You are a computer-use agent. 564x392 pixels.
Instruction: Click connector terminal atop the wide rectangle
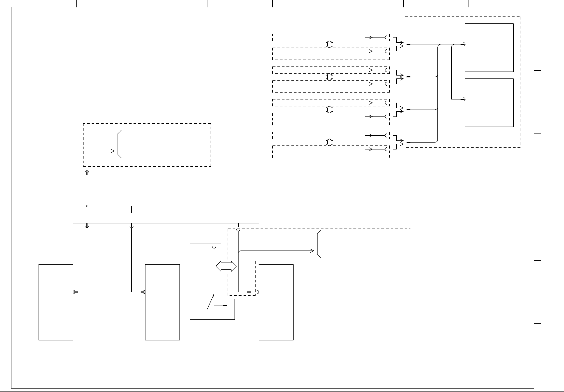click(x=87, y=173)
